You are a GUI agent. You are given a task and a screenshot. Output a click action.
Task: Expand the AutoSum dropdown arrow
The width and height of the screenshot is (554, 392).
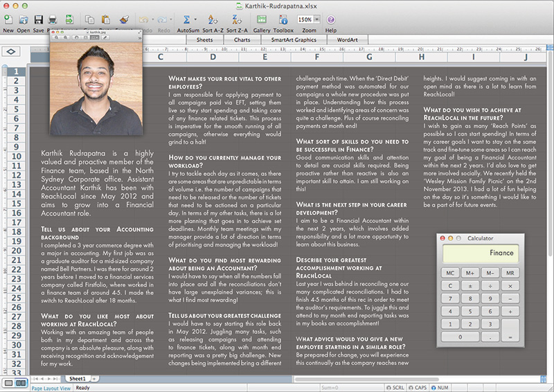coord(197,20)
